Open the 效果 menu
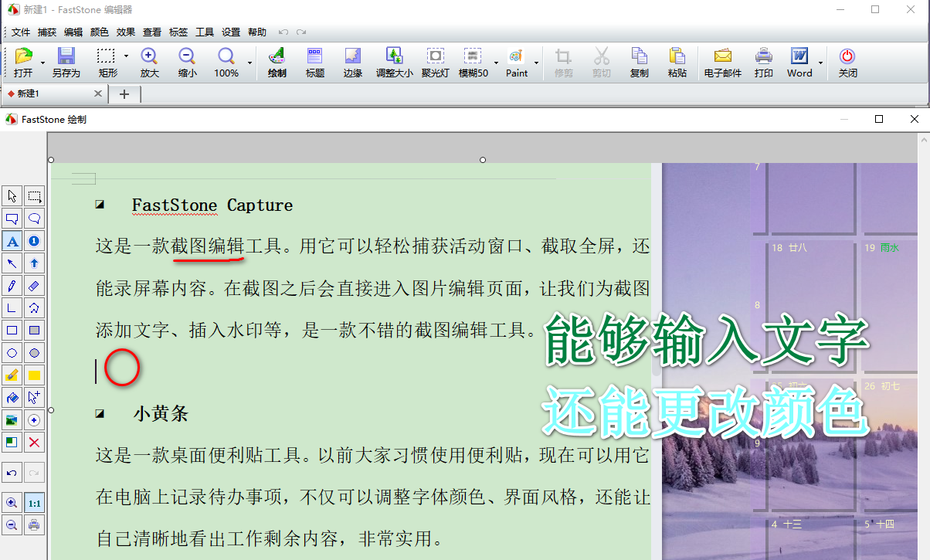 (x=126, y=32)
